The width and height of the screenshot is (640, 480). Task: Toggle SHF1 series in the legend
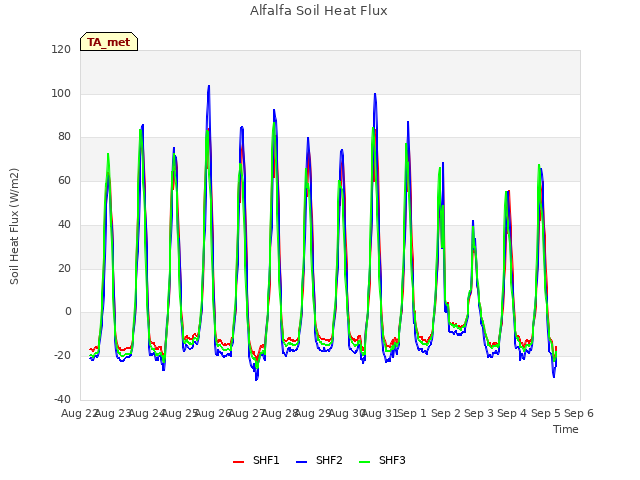256,460
